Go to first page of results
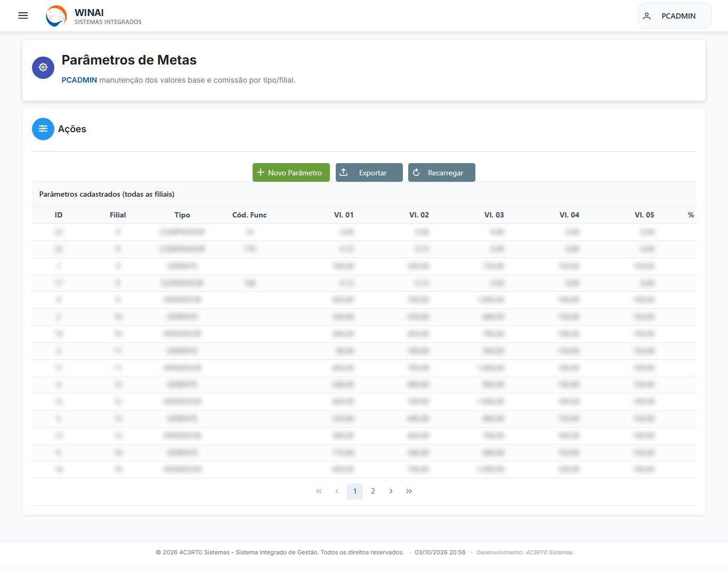Viewport: 728px width, 572px height. tap(319, 492)
